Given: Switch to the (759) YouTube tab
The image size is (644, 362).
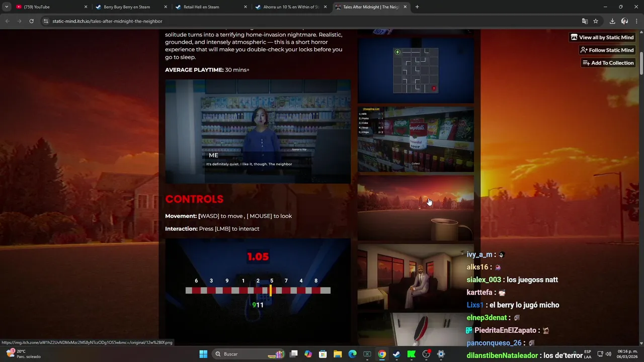Looking at the screenshot, I should tap(50, 7).
